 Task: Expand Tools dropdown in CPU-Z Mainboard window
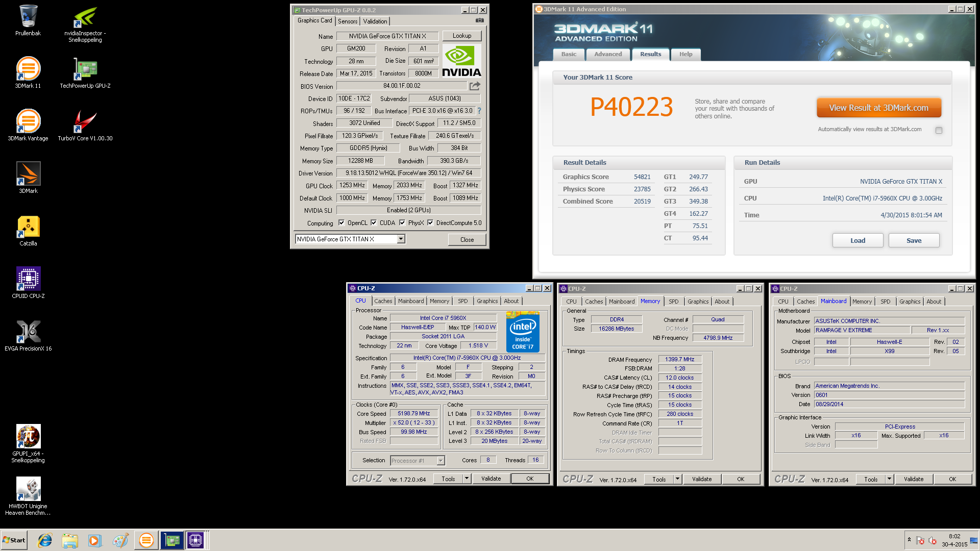[889, 479]
